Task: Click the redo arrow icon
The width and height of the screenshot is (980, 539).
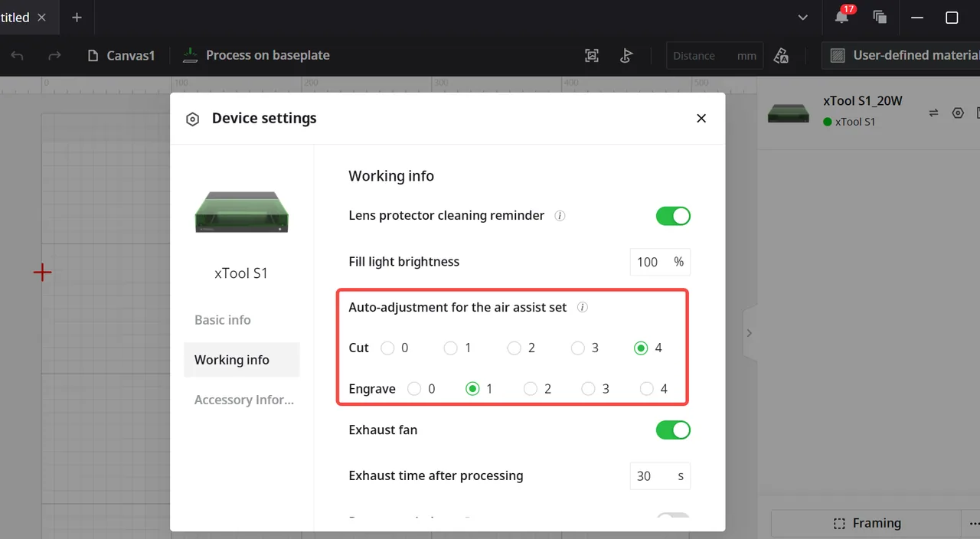Action: pyautogui.click(x=54, y=55)
